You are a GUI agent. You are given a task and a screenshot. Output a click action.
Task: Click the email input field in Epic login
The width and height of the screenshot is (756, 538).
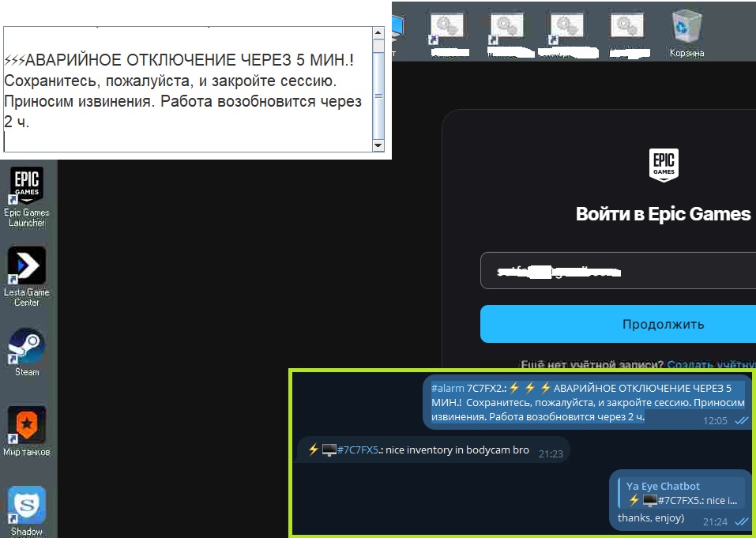click(x=618, y=271)
